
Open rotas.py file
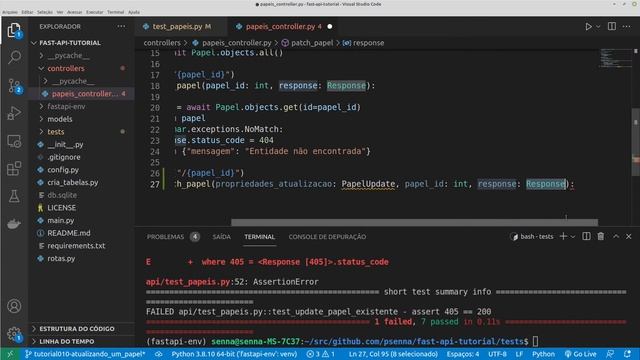(61, 258)
